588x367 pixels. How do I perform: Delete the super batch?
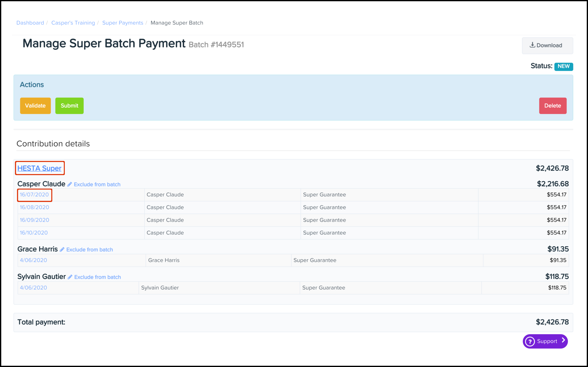pyautogui.click(x=553, y=106)
